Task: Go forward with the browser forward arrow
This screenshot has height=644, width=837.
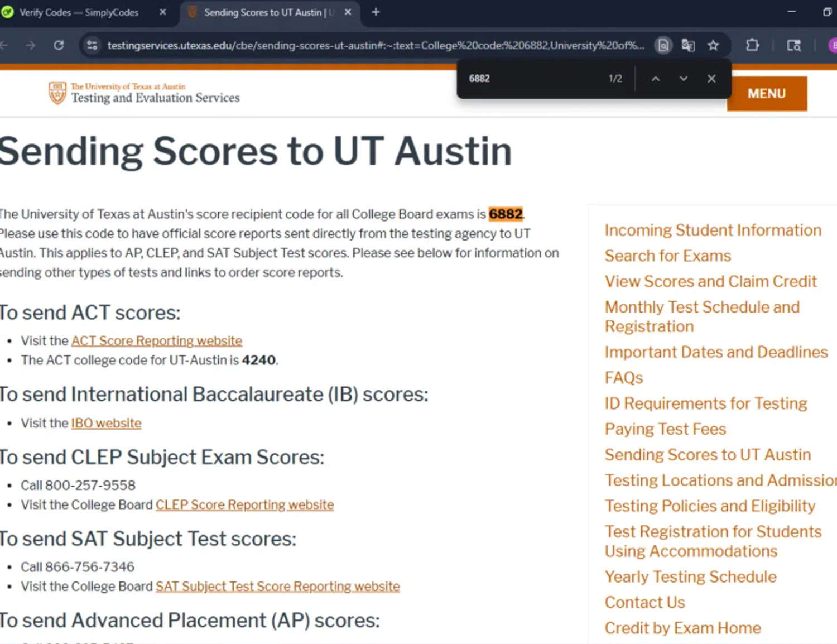Action: 31,45
